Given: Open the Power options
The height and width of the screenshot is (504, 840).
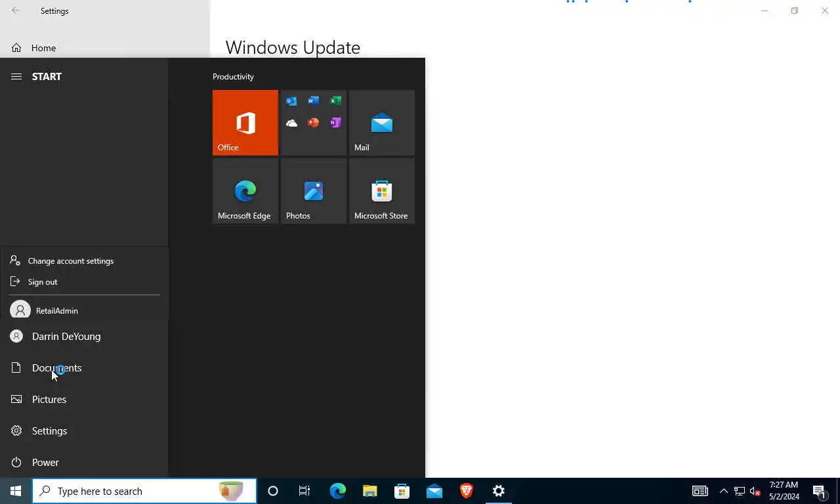Looking at the screenshot, I should pos(84,462).
